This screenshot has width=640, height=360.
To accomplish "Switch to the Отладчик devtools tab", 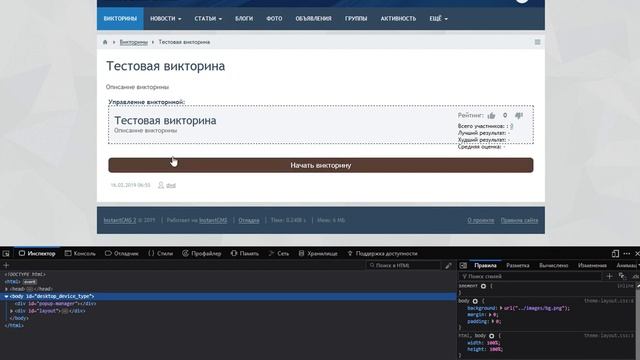I will (x=122, y=253).
